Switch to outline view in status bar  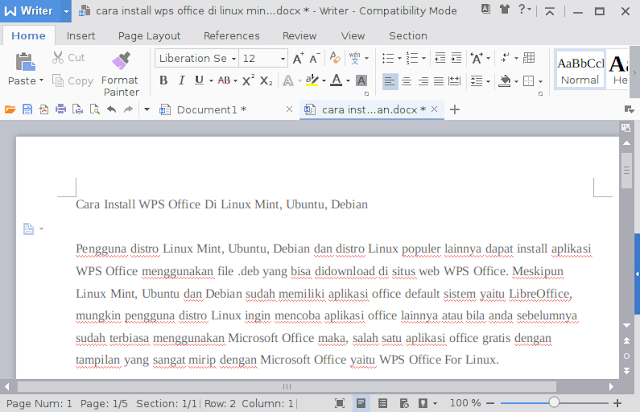pos(382,403)
